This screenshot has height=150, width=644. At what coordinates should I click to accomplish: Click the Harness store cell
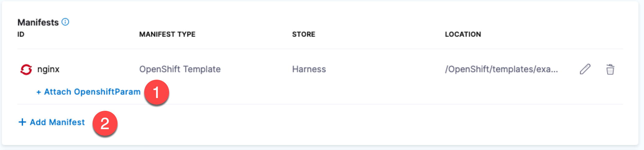309,69
